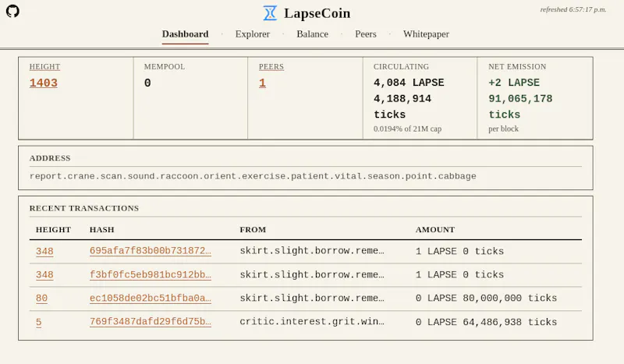This screenshot has width=624, height=364.
Task: Go to the Peers tab
Action: (x=366, y=34)
